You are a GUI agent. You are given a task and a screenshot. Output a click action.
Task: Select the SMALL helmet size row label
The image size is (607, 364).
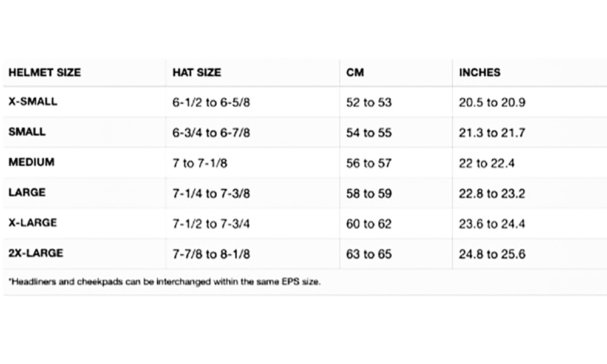pos(27,132)
